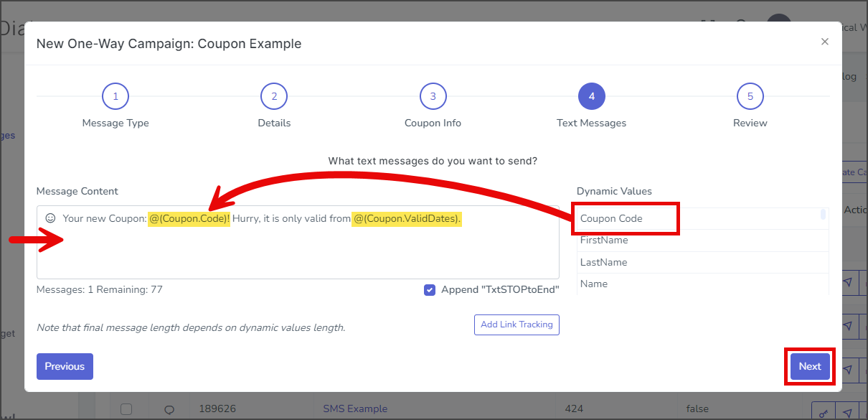Click the key icon in bottom row
868x420 pixels.
(823, 412)
